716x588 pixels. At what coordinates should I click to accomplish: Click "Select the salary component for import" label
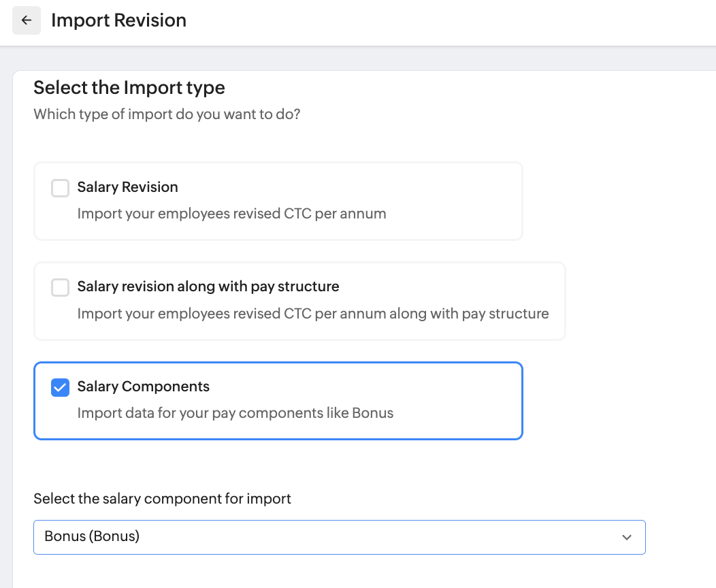click(162, 499)
